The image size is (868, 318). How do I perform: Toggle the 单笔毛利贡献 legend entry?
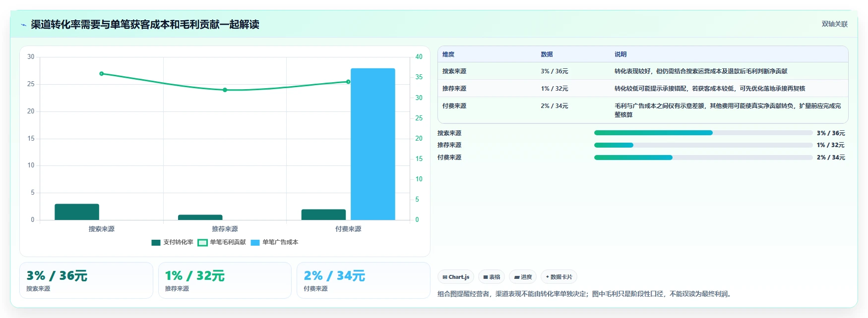click(x=222, y=242)
